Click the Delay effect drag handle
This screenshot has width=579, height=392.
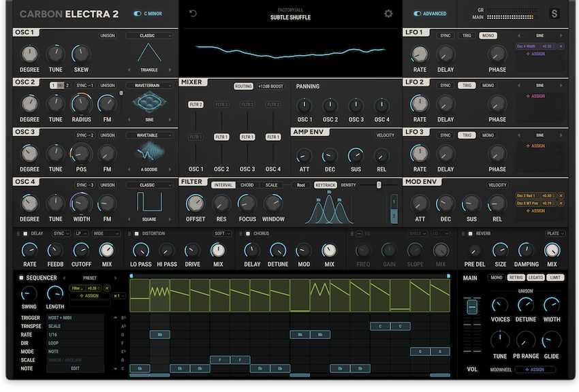pos(18,234)
